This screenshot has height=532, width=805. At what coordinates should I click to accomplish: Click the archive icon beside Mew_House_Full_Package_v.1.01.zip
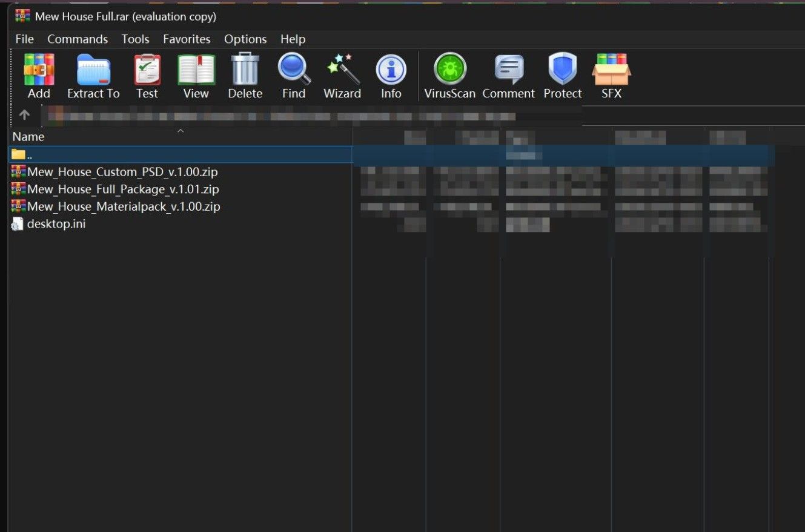coord(18,189)
